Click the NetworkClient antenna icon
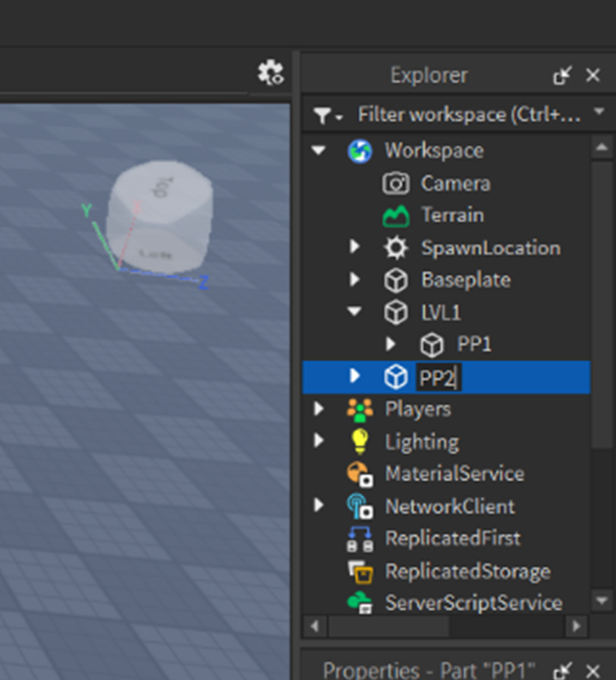The height and width of the screenshot is (680, 616). (x=360, y=506)
